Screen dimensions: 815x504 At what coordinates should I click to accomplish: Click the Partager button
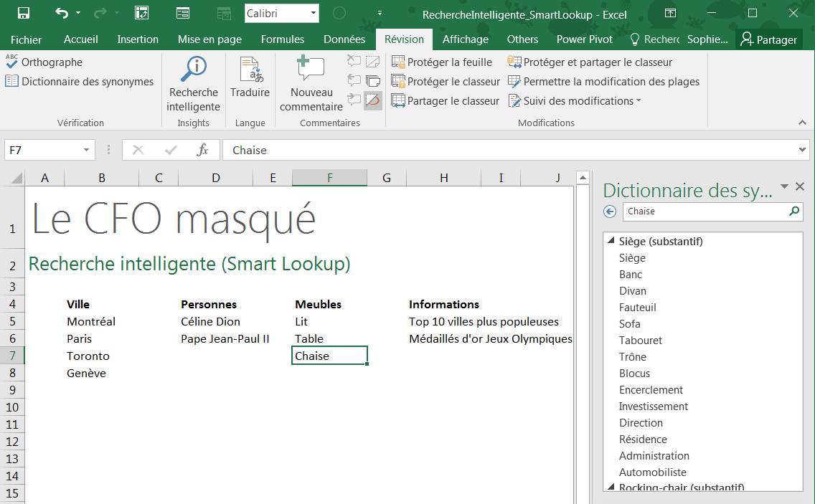coord(769,39)
